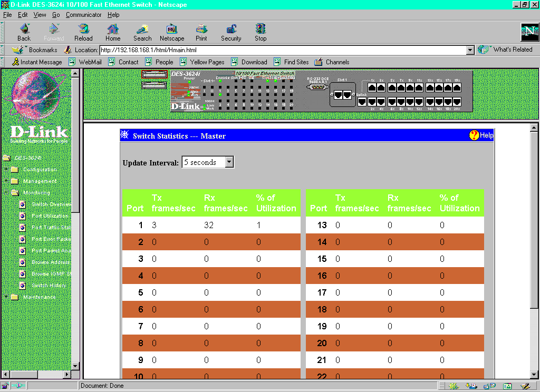
Task: Click the RS-232 console port on switch image
Action: point(317,86)
